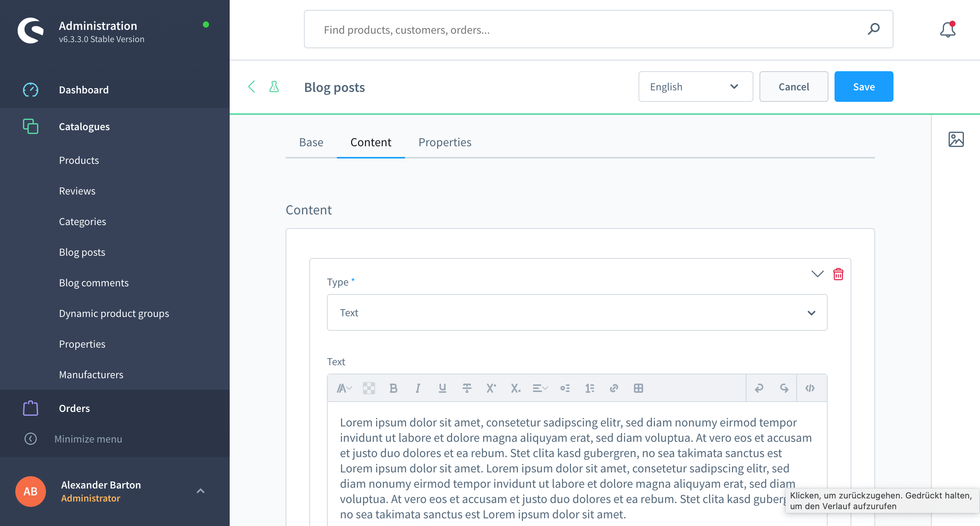Click the Bold formatting icon
The image size is (980, 526).
(x=393, y=388)
